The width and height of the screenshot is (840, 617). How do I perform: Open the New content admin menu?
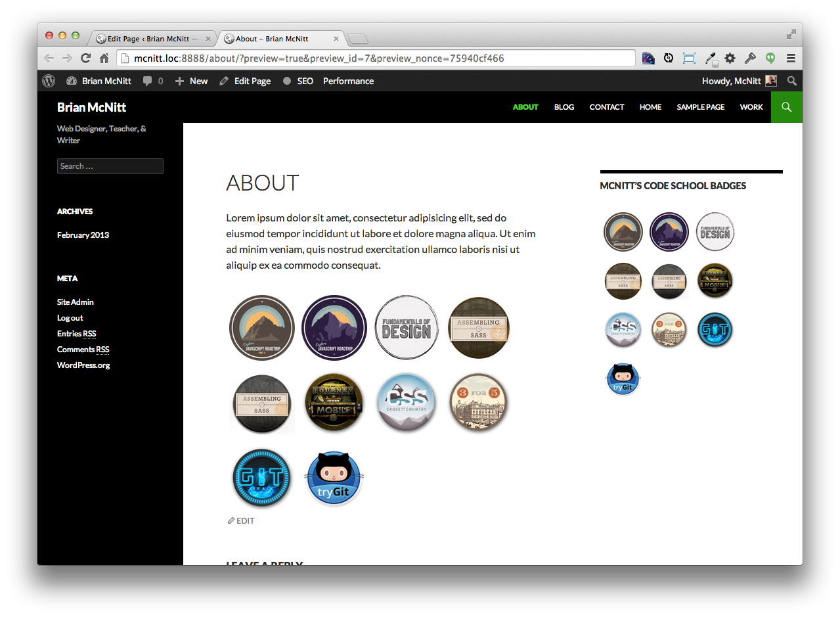click(x=191, y=81)
